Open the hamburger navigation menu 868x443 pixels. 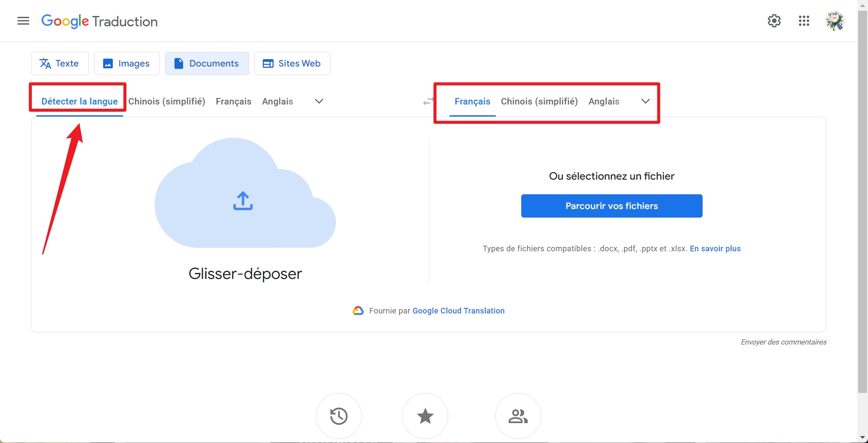[x=23, y=21]
